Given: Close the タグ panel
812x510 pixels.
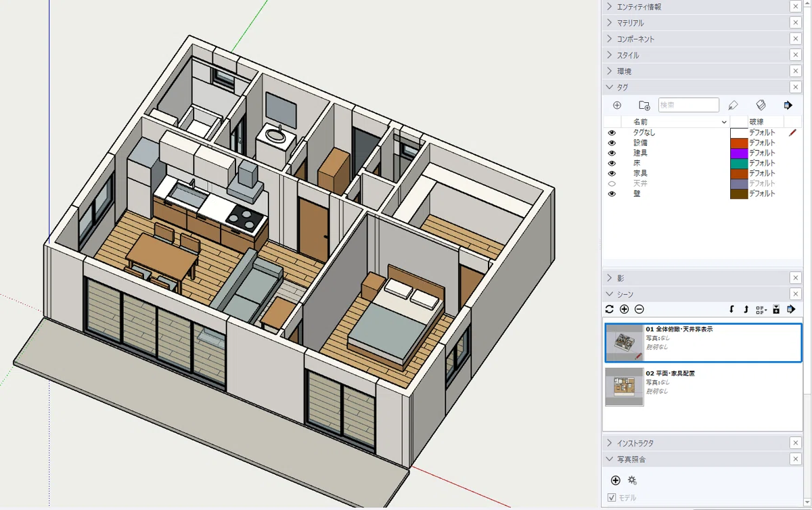Looking at the screenshot, I should [796, 87].
